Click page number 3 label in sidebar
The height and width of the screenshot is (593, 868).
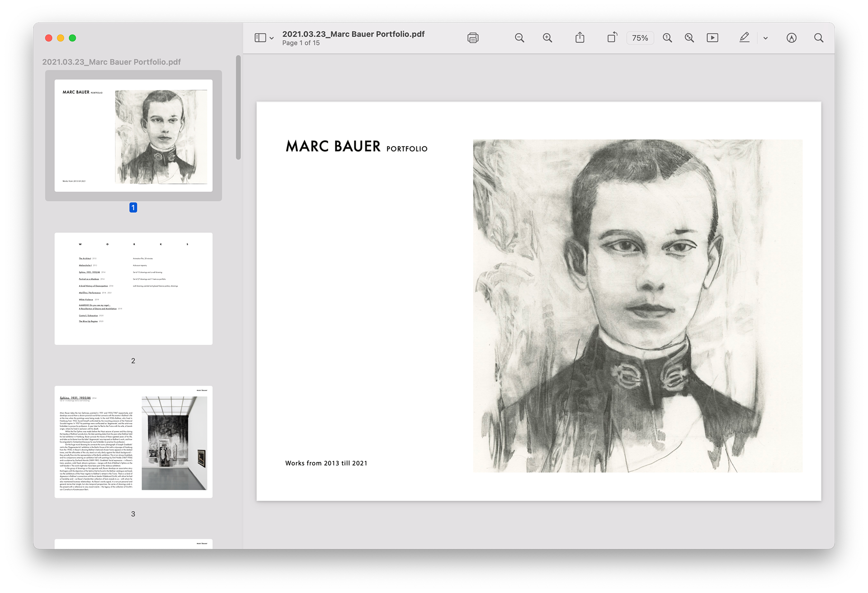(133, 514)
